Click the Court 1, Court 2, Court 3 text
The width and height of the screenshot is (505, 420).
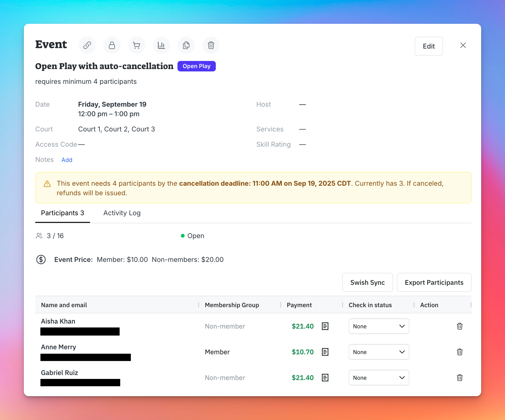click(116, 129)
